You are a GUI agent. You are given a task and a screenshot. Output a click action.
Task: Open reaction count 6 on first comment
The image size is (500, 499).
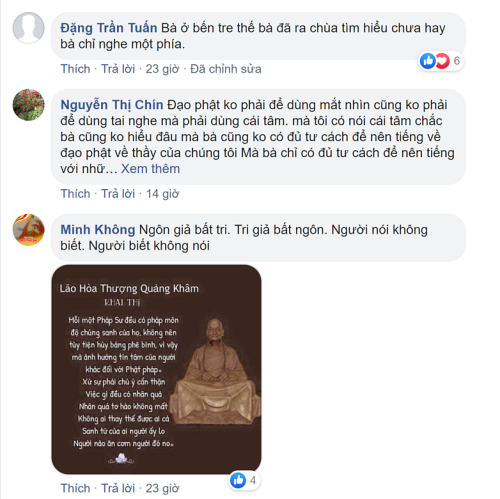457,61
